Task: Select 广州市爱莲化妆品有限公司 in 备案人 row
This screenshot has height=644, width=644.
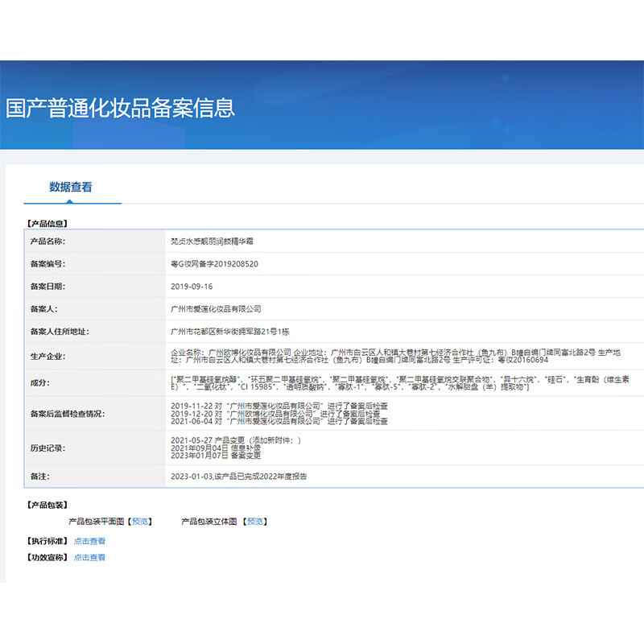Action: click(x=218, y=308)
